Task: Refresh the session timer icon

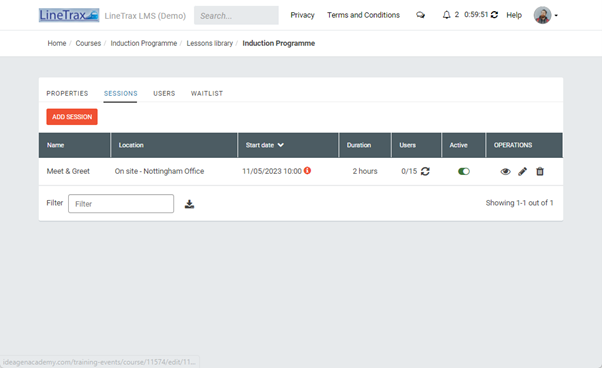Action: 494,15
